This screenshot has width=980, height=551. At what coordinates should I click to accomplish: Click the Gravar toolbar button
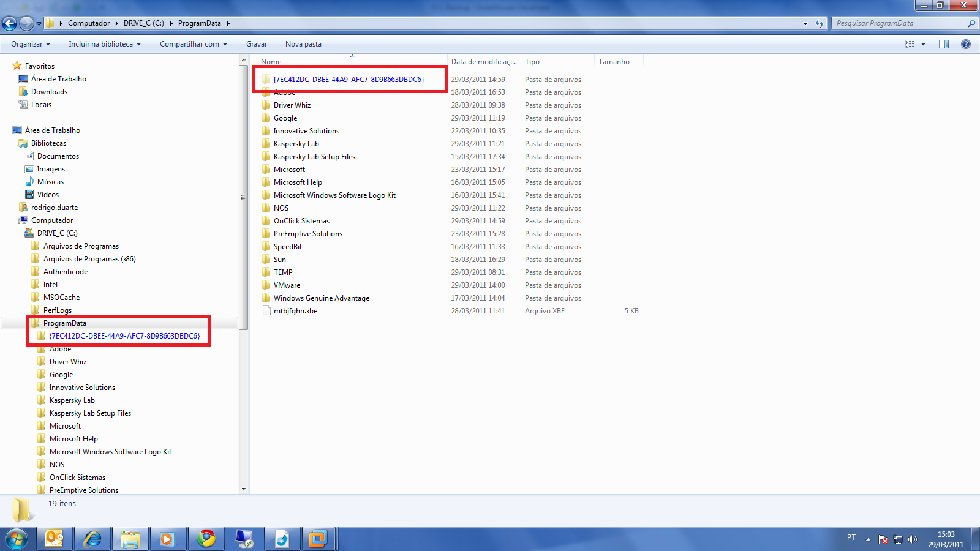257,44
